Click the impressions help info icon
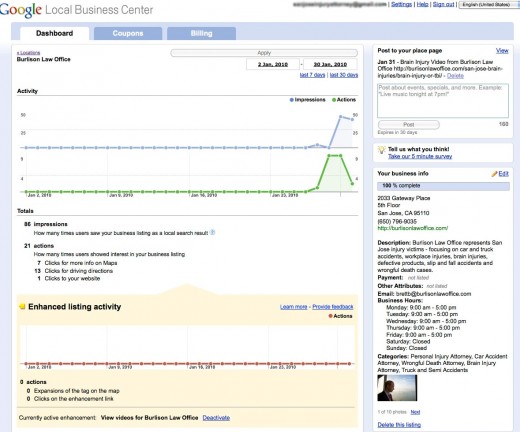520x432 pixels. tap(213, 232)
